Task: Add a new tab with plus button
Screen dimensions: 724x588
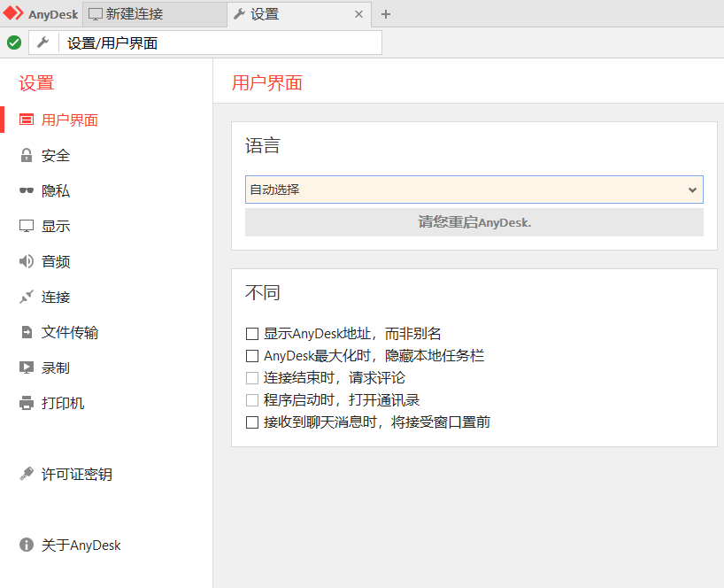Action: [x=386, y=14]
